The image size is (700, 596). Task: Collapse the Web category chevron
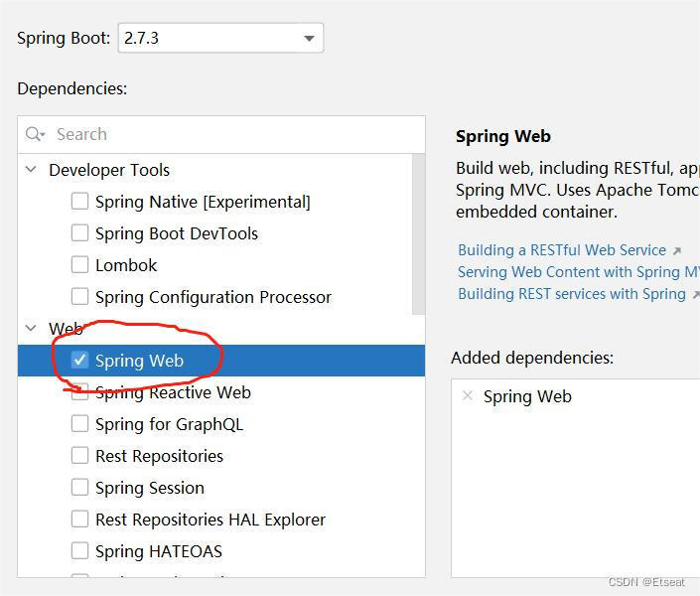31,328
